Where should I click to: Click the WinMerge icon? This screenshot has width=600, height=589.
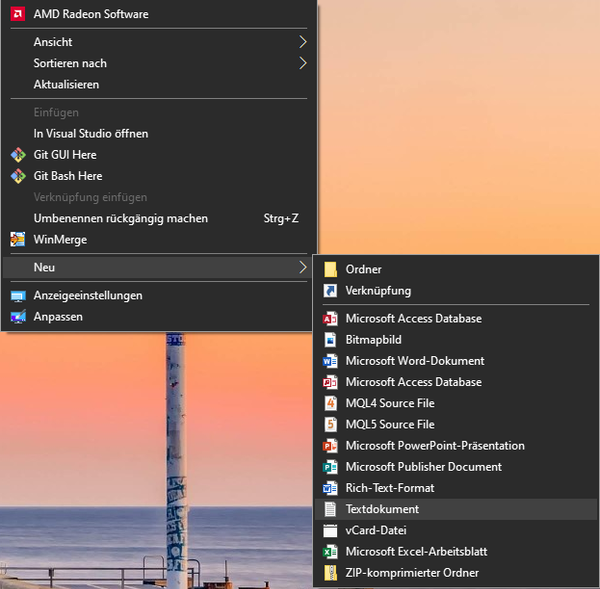pyautogui.click(x=17, y=240)
